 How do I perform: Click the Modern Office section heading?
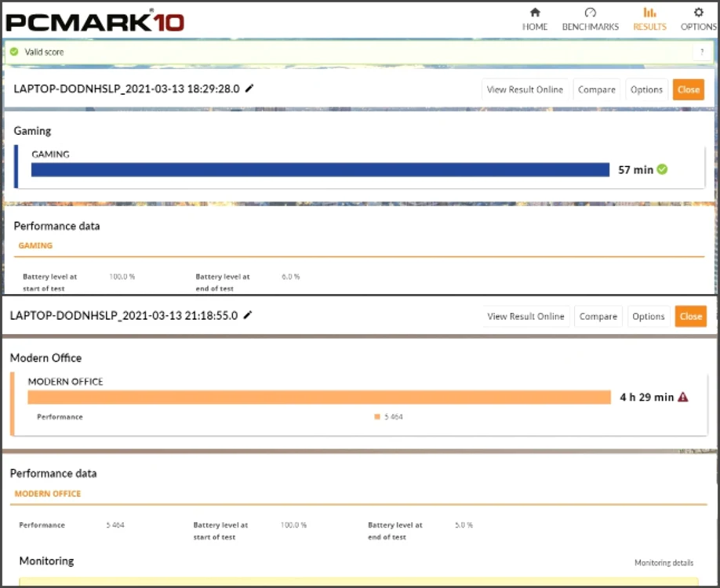(x=46, y=358)
